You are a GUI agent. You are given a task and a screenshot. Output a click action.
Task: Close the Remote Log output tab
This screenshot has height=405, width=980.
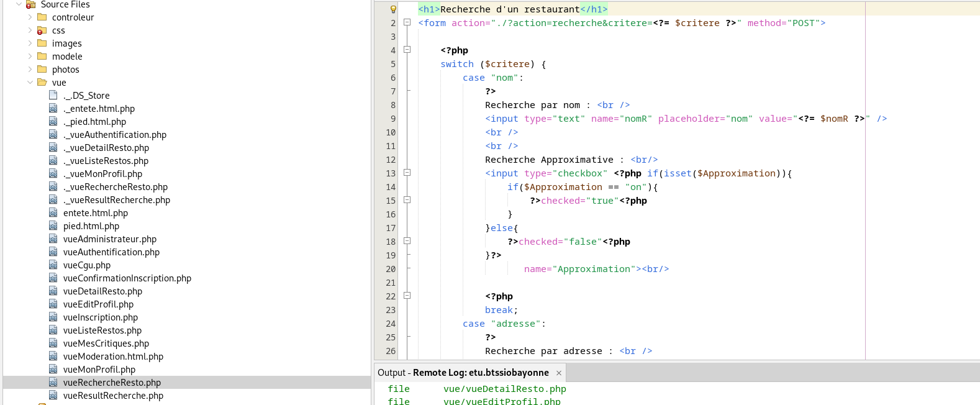click(x=559, y=373)
